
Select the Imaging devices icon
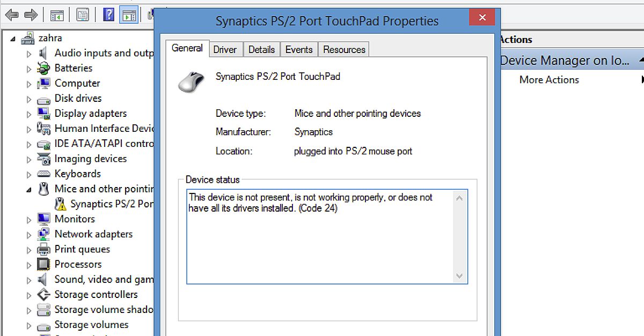click(x=44, y=159)
